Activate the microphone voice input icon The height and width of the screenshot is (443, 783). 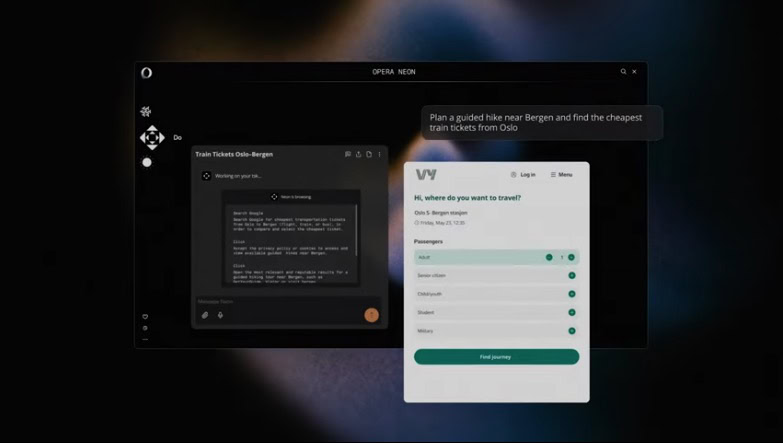[x=220, y=315]
